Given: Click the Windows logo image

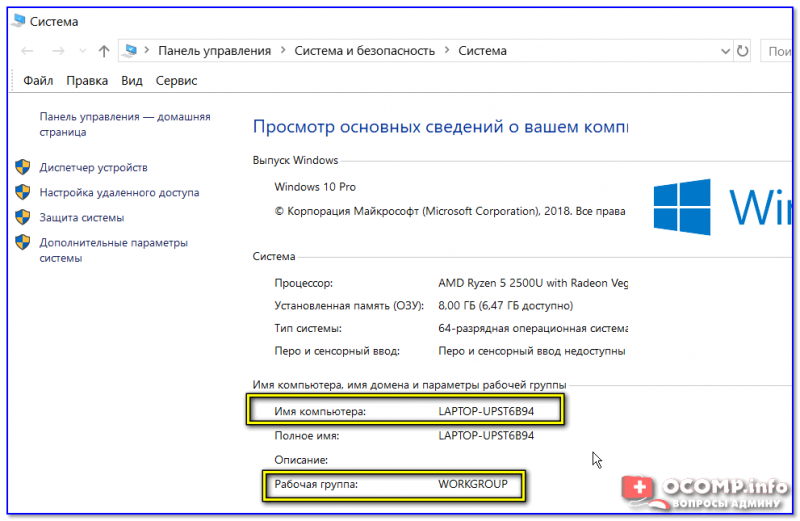Looking at the screenshot, I should [682, 207].
